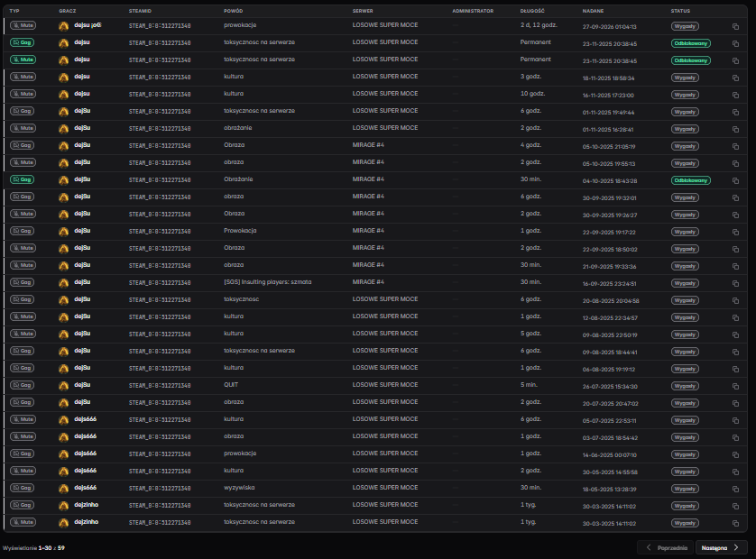Go to next page with Następna
Screen dimensions: 756x559
tap(721, 547)
